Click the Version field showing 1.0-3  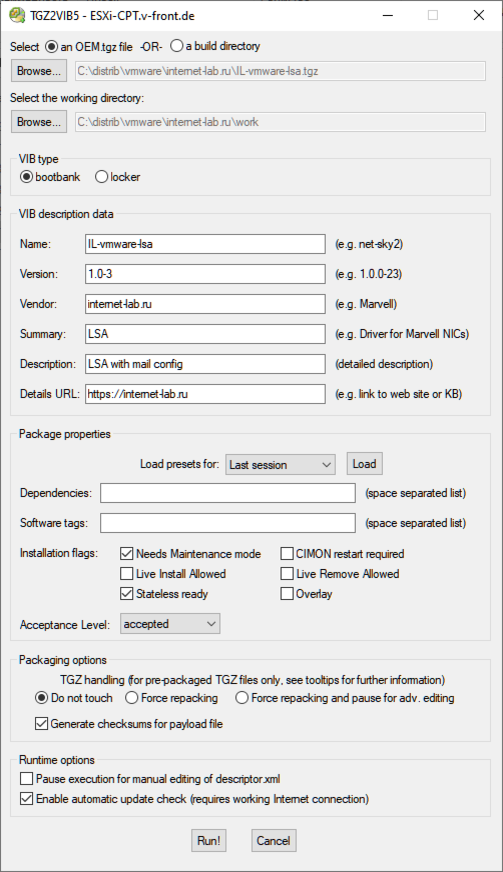tap(205, 274)
